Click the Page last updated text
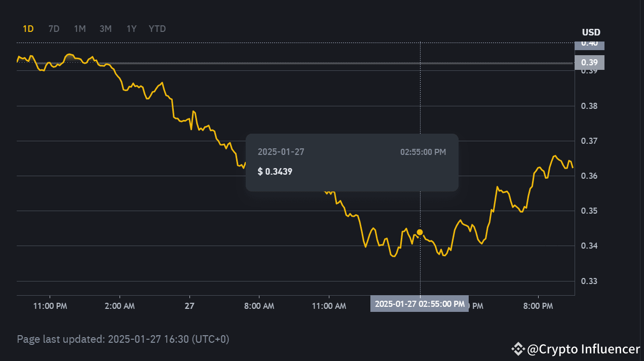The image size is (644, 361). pyautogui.click(x=123, y=339)
